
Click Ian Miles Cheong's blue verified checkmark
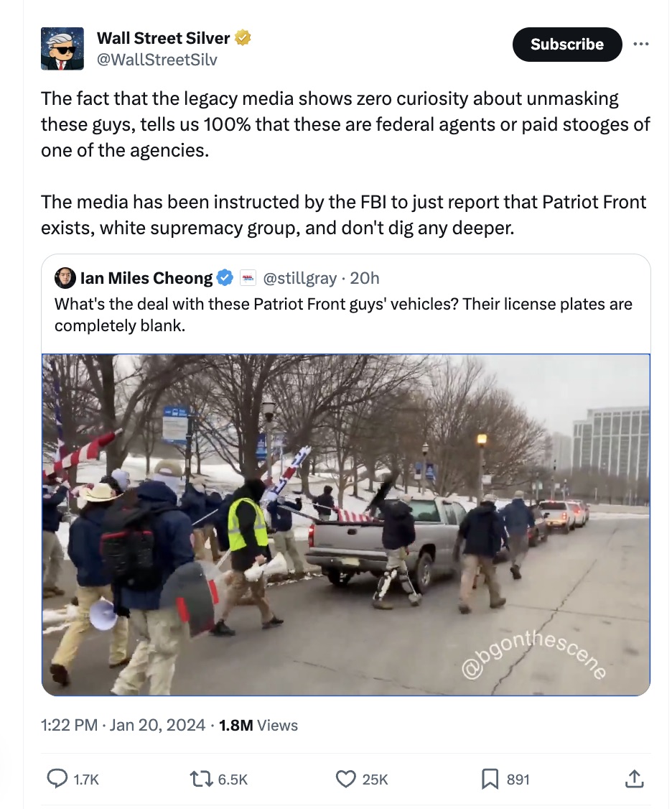click(225, 277)
